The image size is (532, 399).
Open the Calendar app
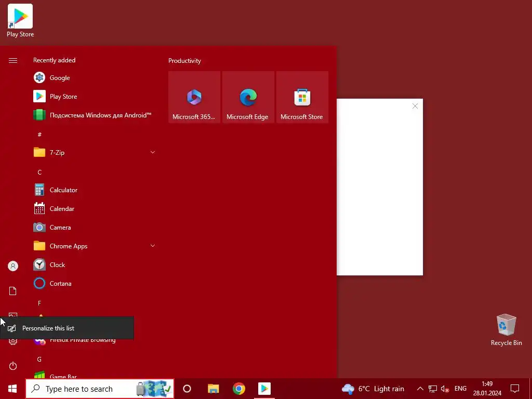[95, 209]
